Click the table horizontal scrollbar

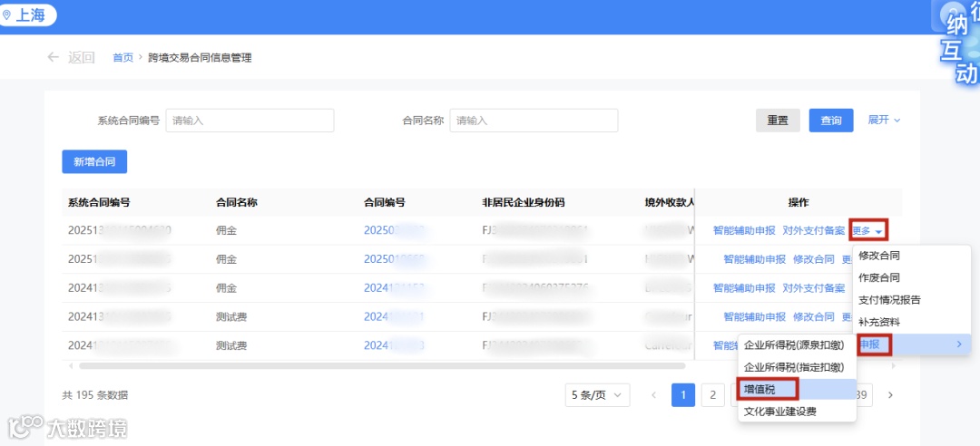[382, 365]
